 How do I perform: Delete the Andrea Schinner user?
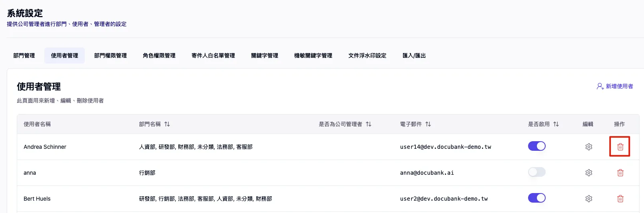tap(620, 147)
